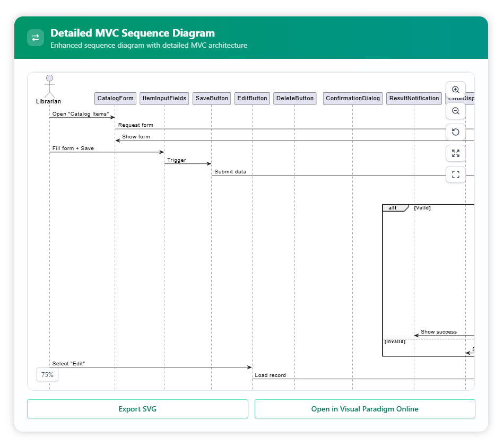The image size is (504, 447).
Task: Open in Visual Paradigm Online
Action: pyautogui.click(x=364, y=409)
